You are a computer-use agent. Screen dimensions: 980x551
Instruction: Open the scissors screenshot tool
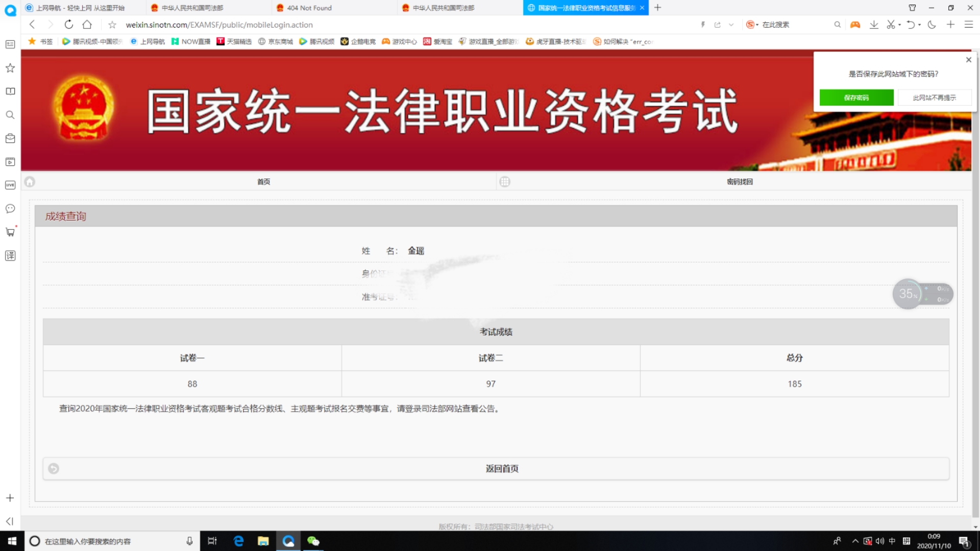[x=891, y=24]
